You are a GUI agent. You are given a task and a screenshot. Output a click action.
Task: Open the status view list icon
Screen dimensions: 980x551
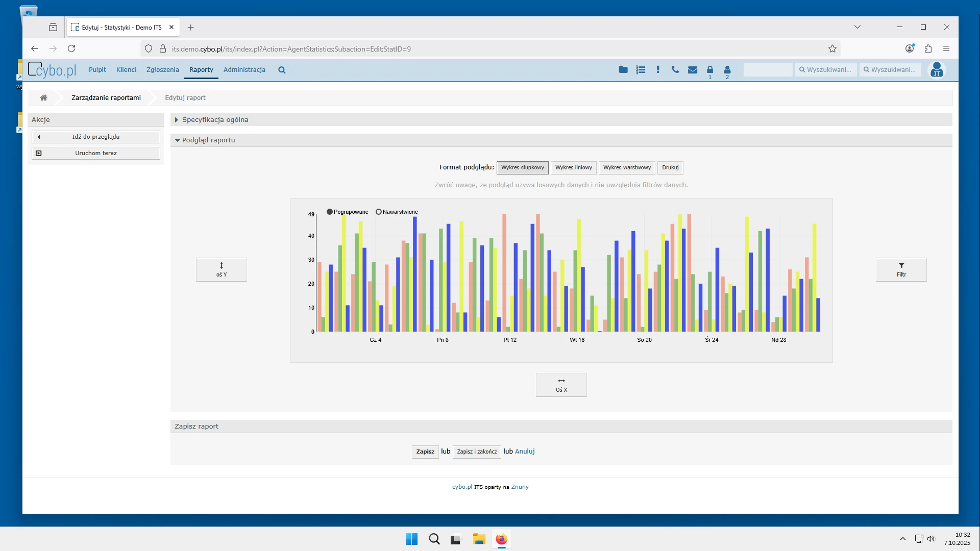641,70
